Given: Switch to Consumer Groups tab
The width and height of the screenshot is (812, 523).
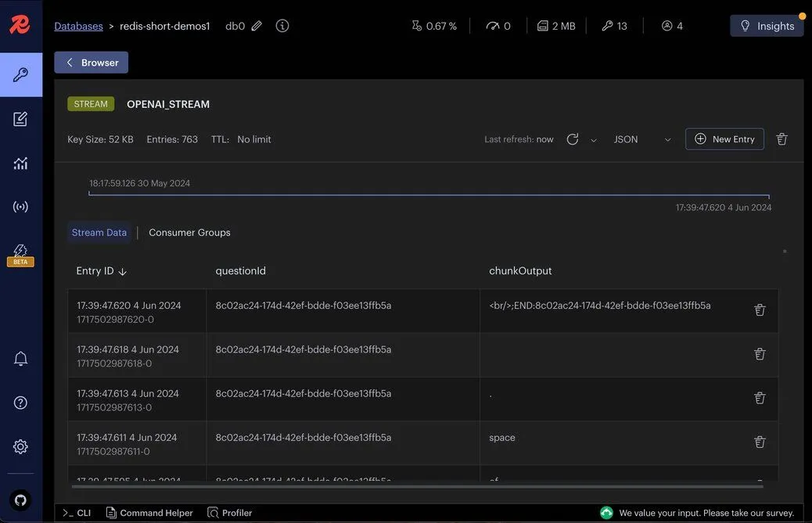Looking at the screenshot, I should (x=189, y=232).
